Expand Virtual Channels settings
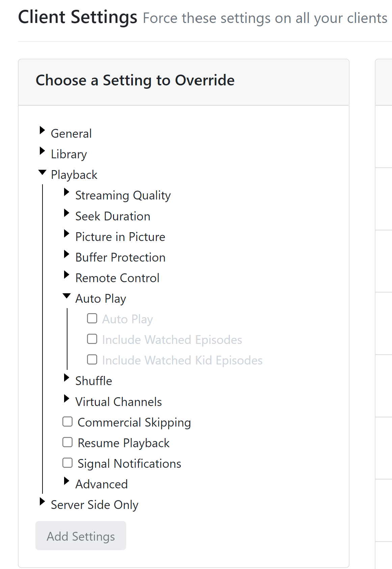Image resolution: width=392 pixels, height=569 pixels. click(66, 399)
